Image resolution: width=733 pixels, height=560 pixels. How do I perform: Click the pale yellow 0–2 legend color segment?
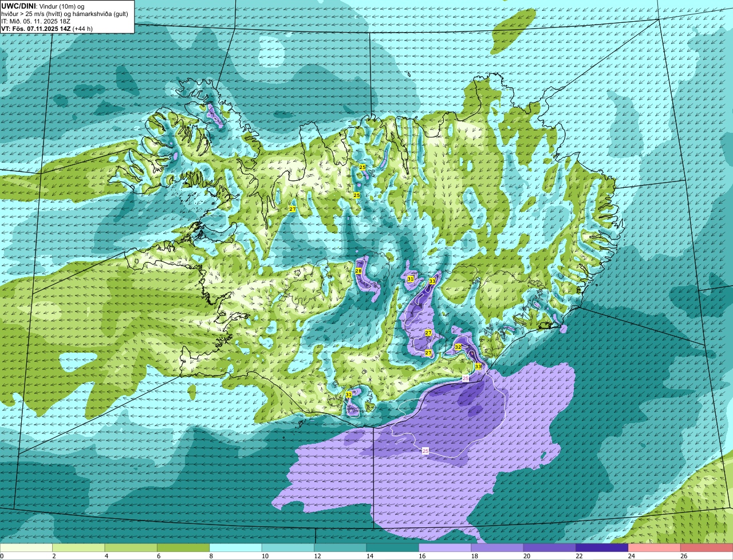click(x=26, y=547)
